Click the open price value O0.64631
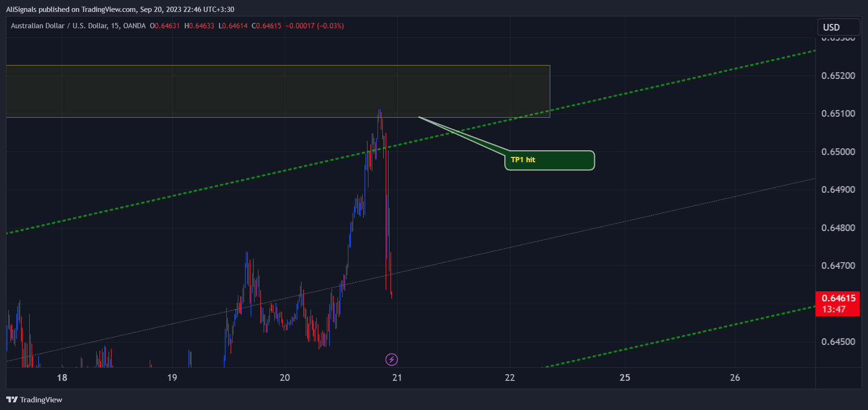 [165, 26]
